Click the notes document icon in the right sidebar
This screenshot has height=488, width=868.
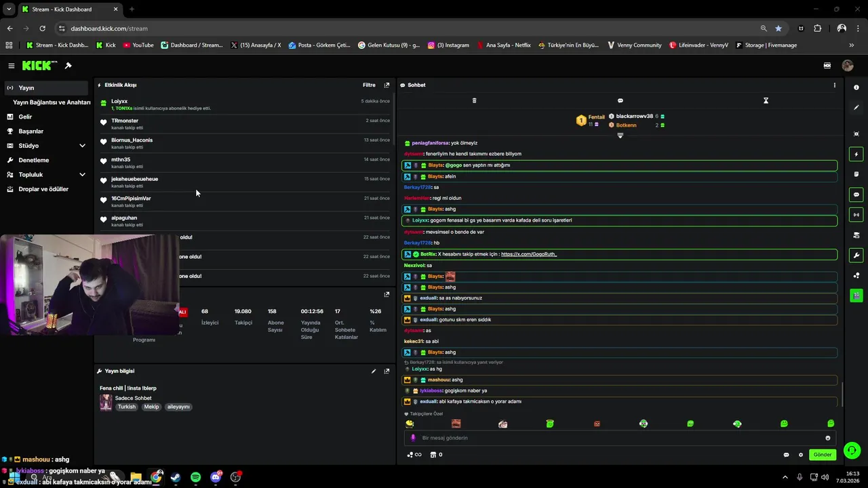click(x=856, y=174)
